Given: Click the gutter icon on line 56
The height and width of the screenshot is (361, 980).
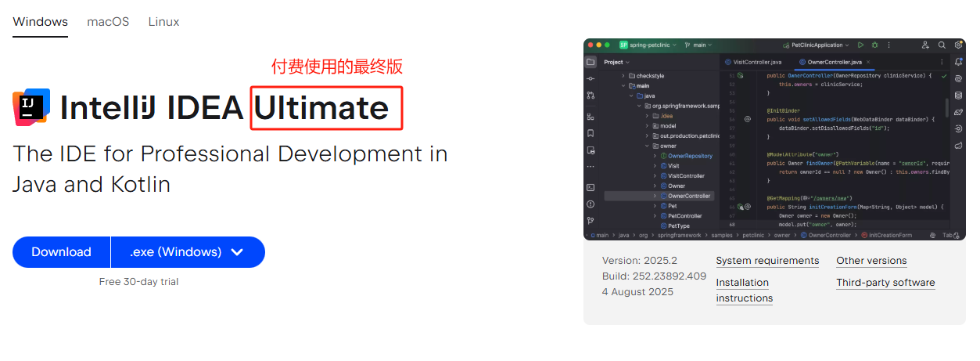Looking at the screenshot, I should pyautogui.click(x=748, y=120).
